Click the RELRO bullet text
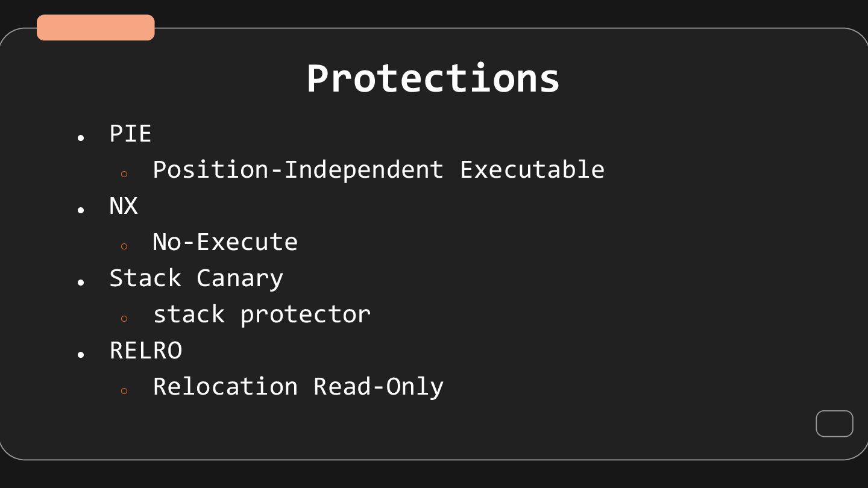The height and width of the screenshot is (488, 868). 146,351
